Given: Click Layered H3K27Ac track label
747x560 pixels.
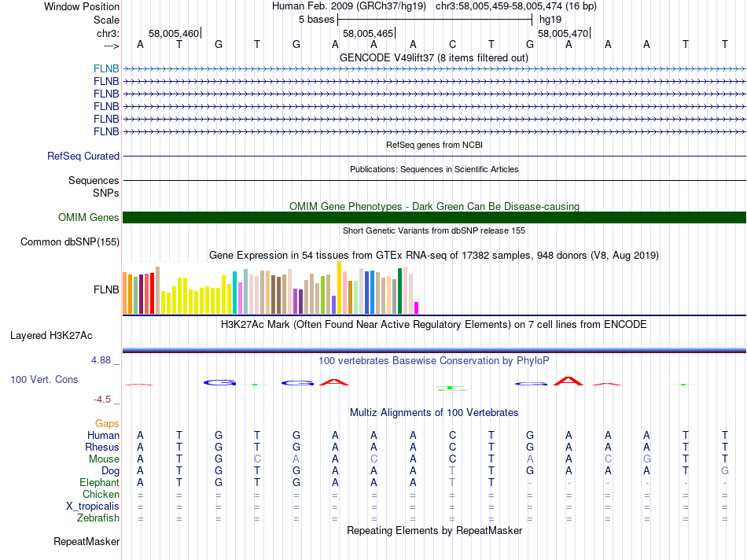Looking at the screenshot, I should coord(51,336).
